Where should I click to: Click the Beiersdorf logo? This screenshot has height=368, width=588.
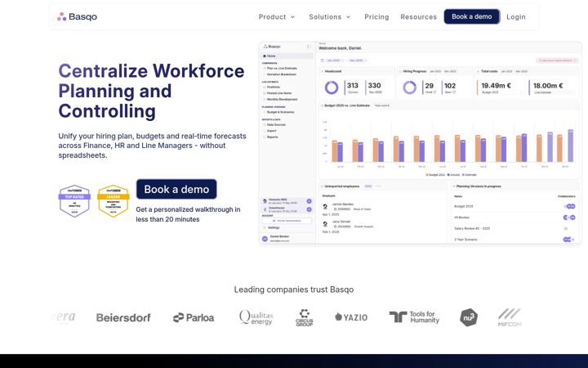pos(123,317)
